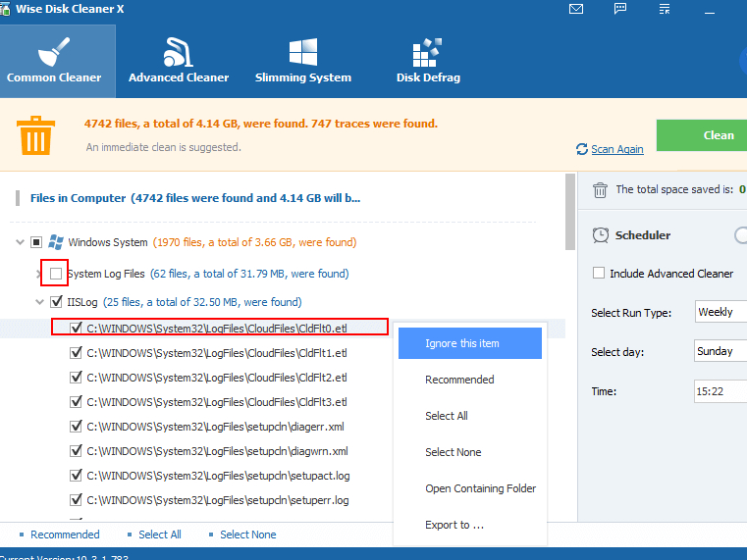Click the orange trash can icon
747x560 pixels.
coord(35,135)
